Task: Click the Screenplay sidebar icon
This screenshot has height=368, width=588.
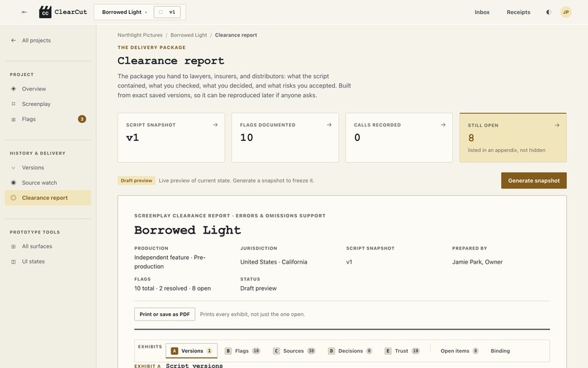Action: coord(14,104)
